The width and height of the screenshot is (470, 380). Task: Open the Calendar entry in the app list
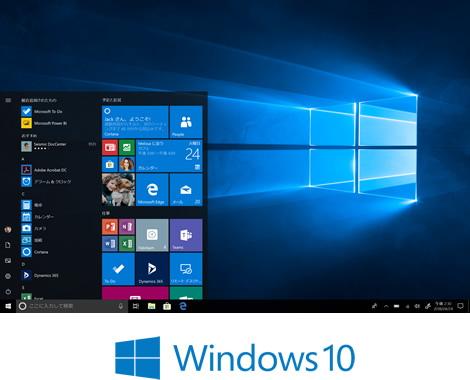pos(37,217)
